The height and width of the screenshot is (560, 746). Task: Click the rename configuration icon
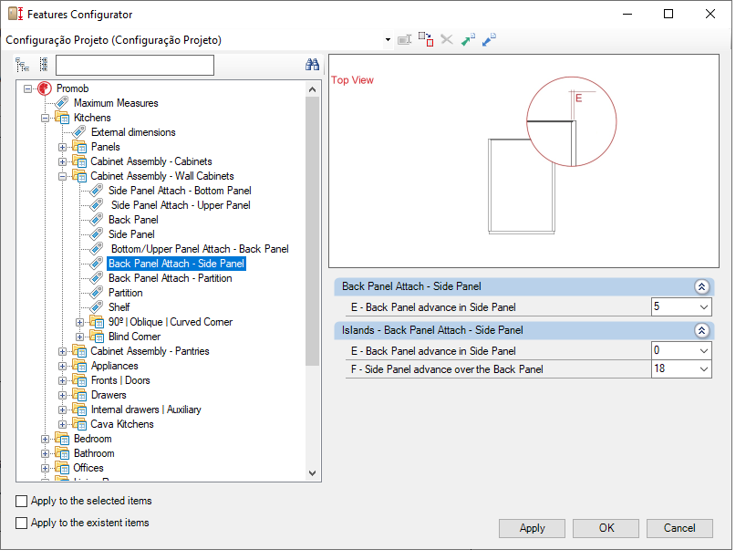pyautogui.click(x=404, y=39)
